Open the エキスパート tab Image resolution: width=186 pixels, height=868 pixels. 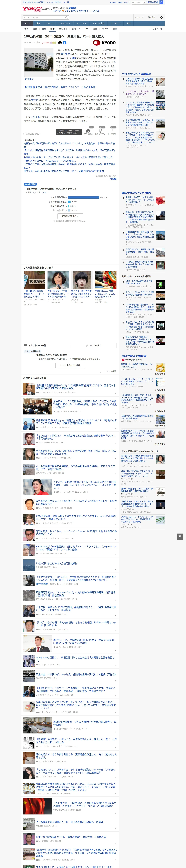point(64,23)
